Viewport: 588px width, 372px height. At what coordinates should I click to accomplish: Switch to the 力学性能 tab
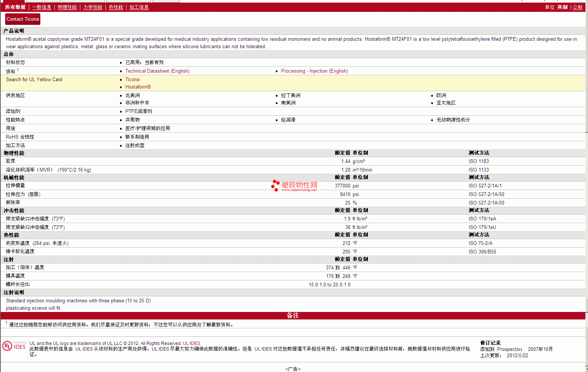(x=93, y=7)
